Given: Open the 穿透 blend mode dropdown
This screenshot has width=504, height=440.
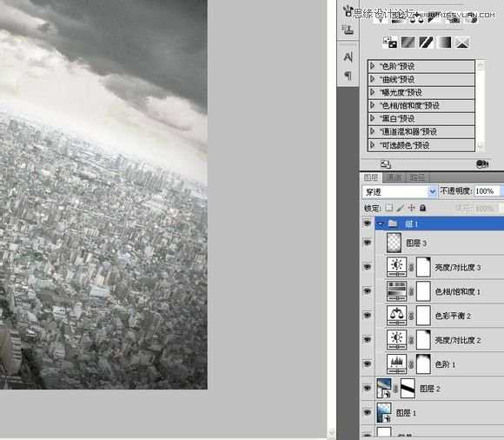Looking at the screenshot, I should coord(400,191).
